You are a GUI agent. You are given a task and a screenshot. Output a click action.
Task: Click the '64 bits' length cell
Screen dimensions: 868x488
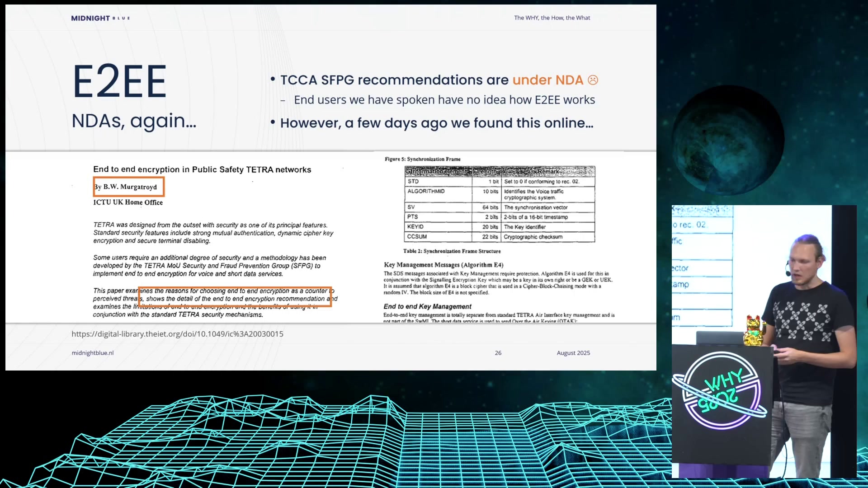[487, 207]
